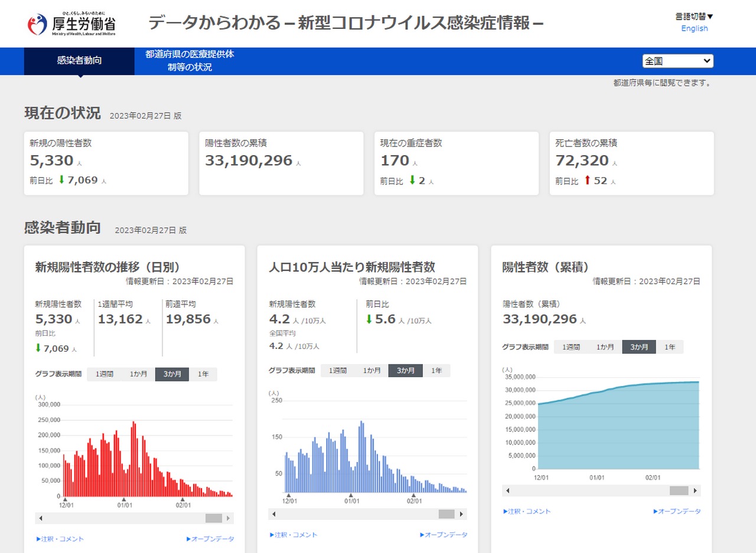Expand 注釈・コメント under daily cases chart

[60, 539]
